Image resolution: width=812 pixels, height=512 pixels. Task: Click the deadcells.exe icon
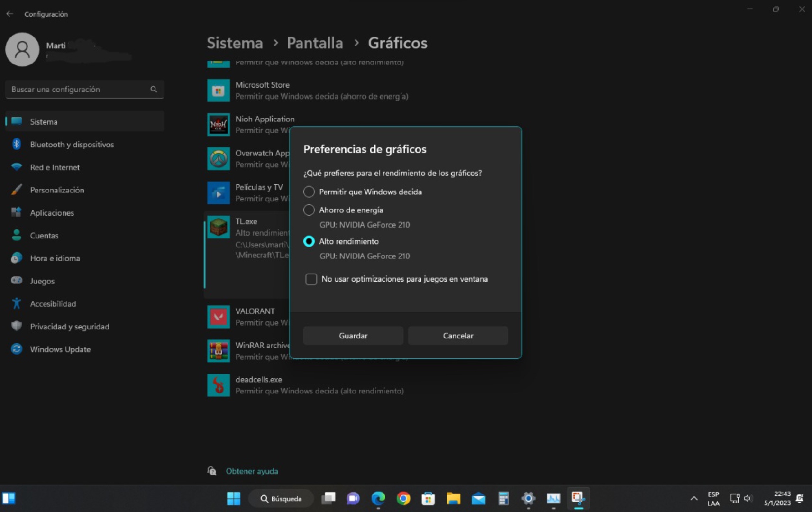pyautogui.click(x=218, y=385)
